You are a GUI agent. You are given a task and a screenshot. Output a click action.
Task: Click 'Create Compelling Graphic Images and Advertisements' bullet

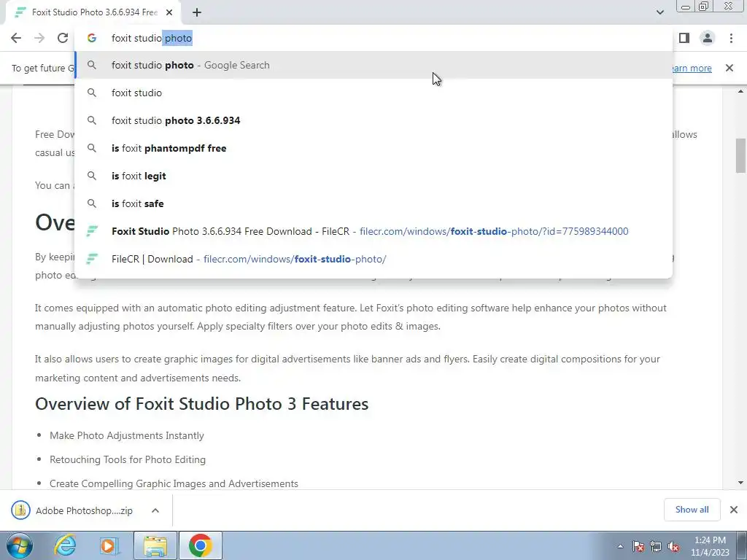click(x=174, y=483)
